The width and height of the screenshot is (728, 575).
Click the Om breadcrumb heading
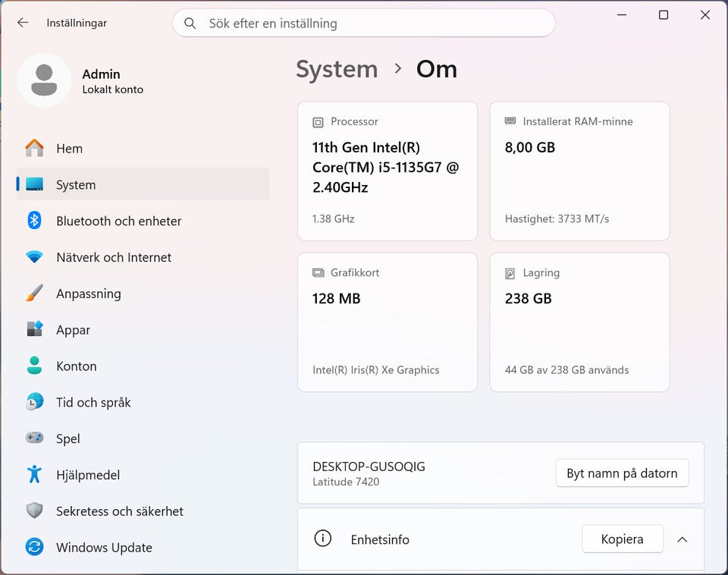pyautogui.click(x=437, y=69)
